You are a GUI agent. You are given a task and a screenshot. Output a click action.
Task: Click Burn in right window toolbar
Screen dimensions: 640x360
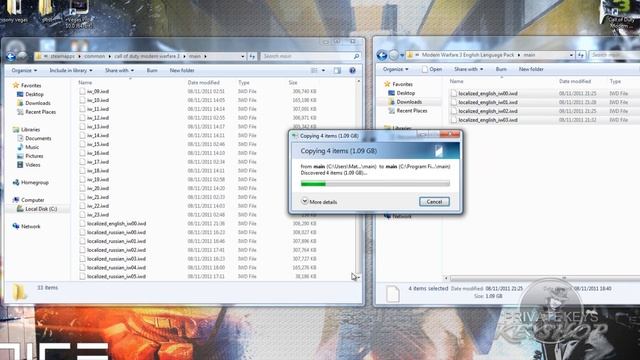[501, 69]
